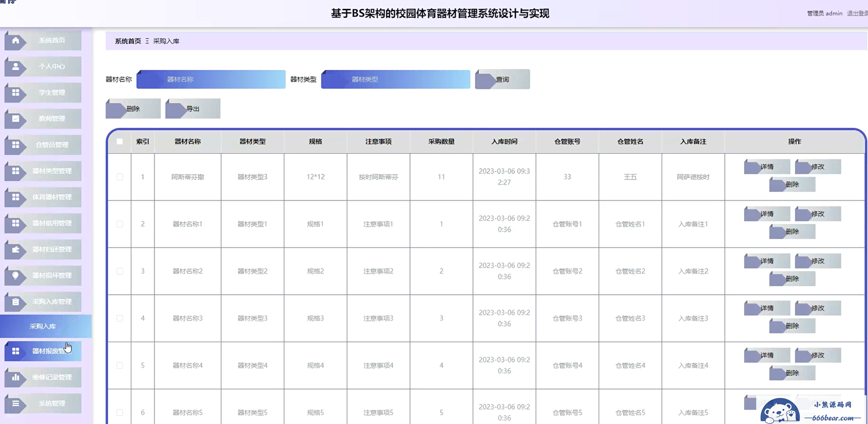Viewport: 868px width, 424px height.
Task: Check the checkbox for row 器材名称2
Action: pos(120,271)
